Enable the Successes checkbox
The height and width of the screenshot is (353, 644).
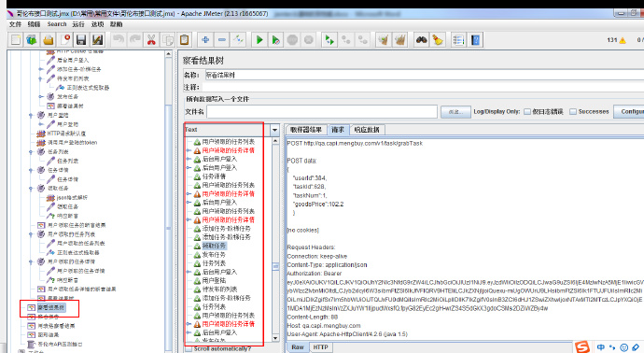click(x=573, y=111)
